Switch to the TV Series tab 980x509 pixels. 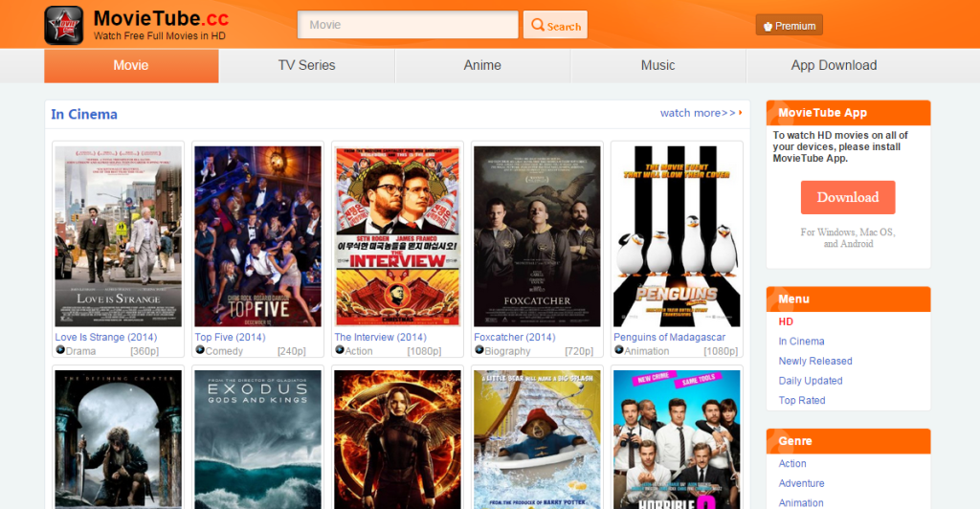click(307, 66)
